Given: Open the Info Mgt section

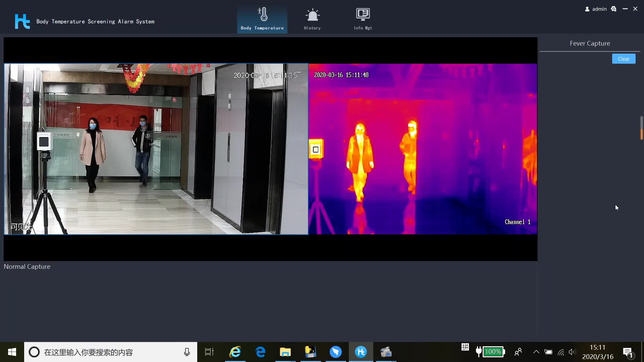Looking at the screenshot, I should [363, 19].
